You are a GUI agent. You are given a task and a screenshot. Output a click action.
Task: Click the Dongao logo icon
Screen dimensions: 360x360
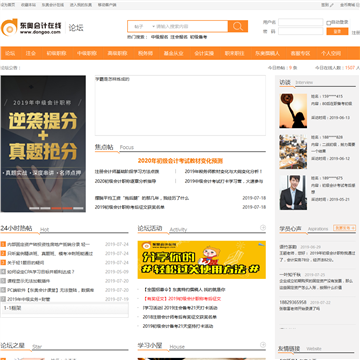pyautogui.click(x=9, y=27)
